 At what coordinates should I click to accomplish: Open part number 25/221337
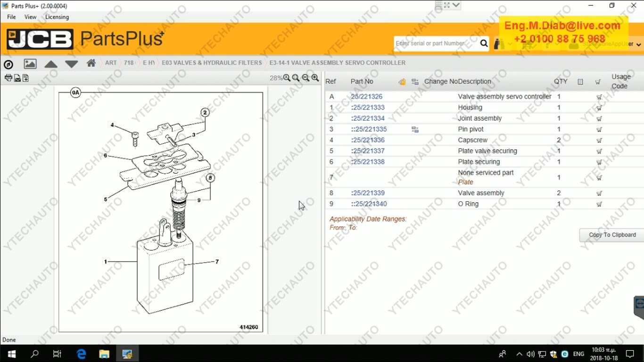pyautogui.click(x=368, y=151)
